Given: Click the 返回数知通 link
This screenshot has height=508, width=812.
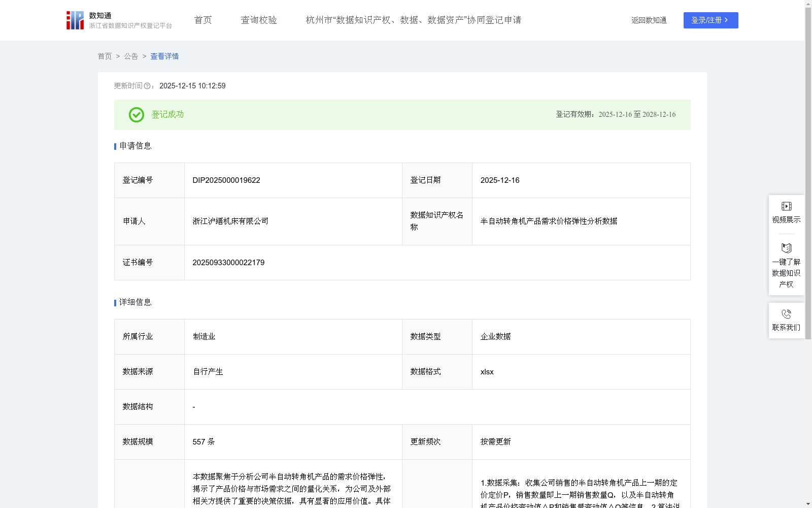Looking at the screenshot, I should 649,20.
